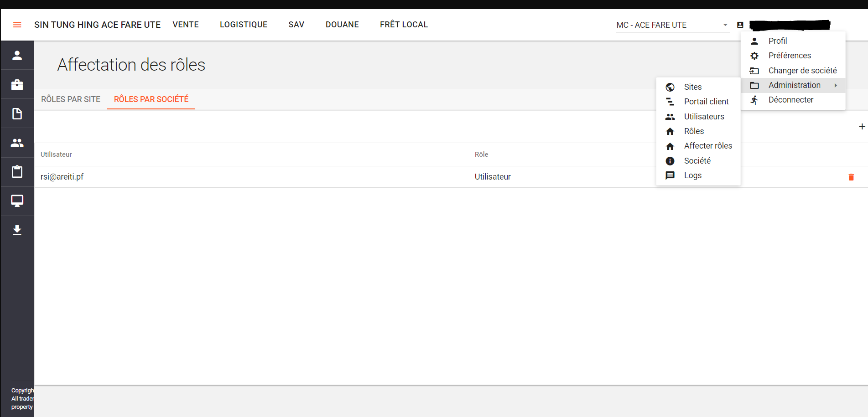Click Déconnecter to log out
Screen dimensions: 868x417
790,100
